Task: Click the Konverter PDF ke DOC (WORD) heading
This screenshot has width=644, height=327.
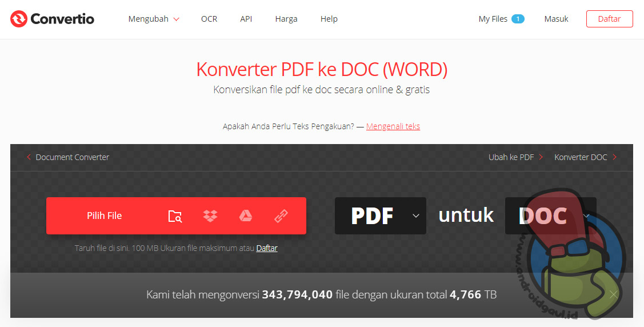Action: click(322, 69)
